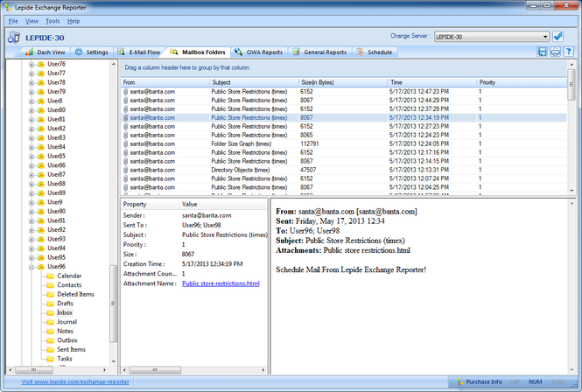The width and height of the screenshot is (582, 392).
Task: Click the Purchase Info status icon
Action: click(459, 381)
